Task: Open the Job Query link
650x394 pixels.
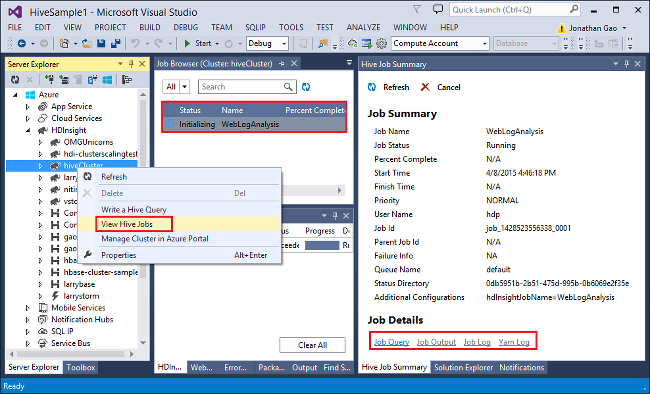Action: pos(391,342)
